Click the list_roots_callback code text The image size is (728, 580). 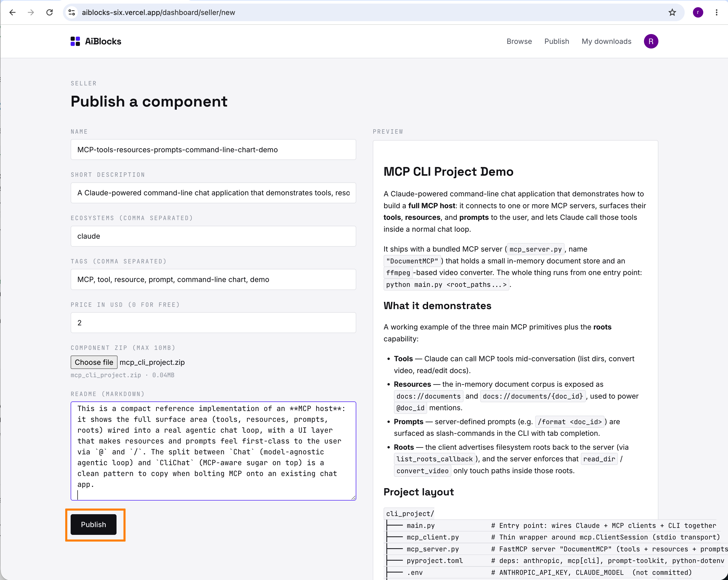(x=434, y=459)
